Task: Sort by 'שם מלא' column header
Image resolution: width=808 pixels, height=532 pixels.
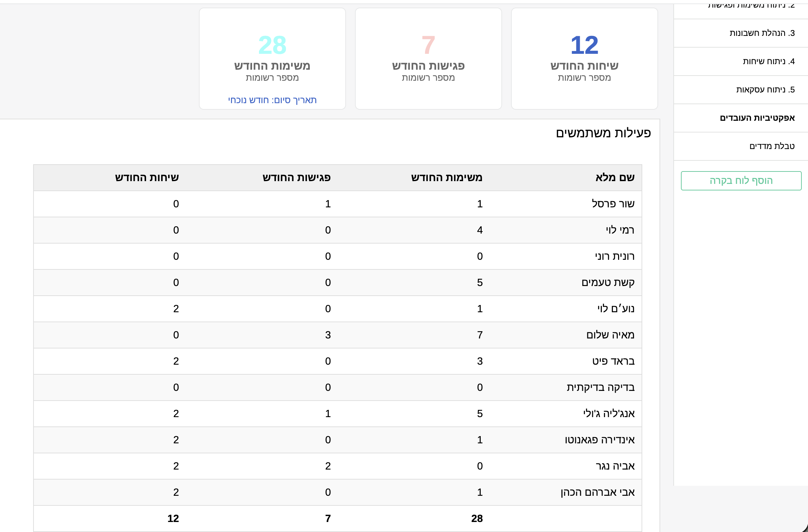Action: [x=615, y=178]
